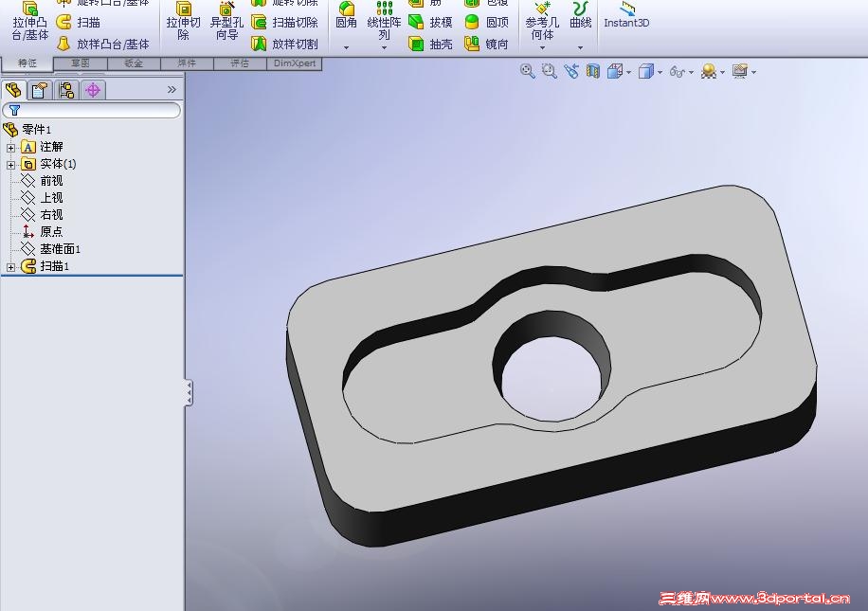Collapse the left panel via splitter handle

[189, 393]
